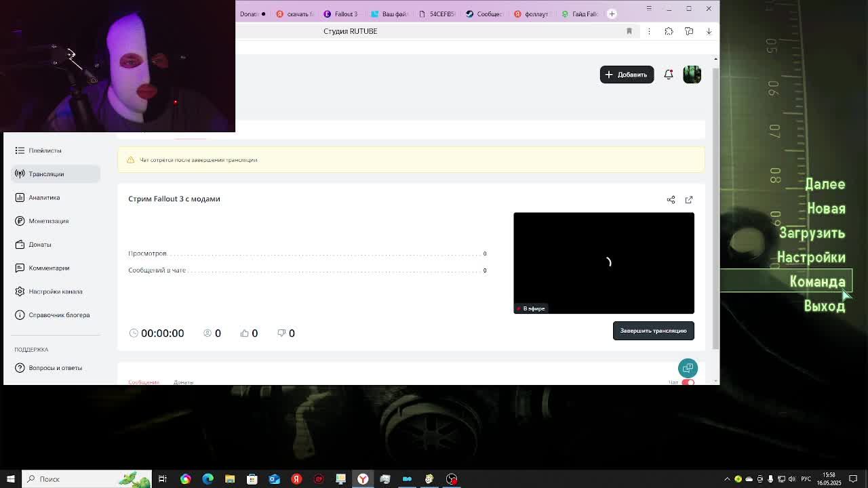The height and width of the screenshot is (488, 868).
Task: Select Выход in the Fallout menu
Action: 824,306
